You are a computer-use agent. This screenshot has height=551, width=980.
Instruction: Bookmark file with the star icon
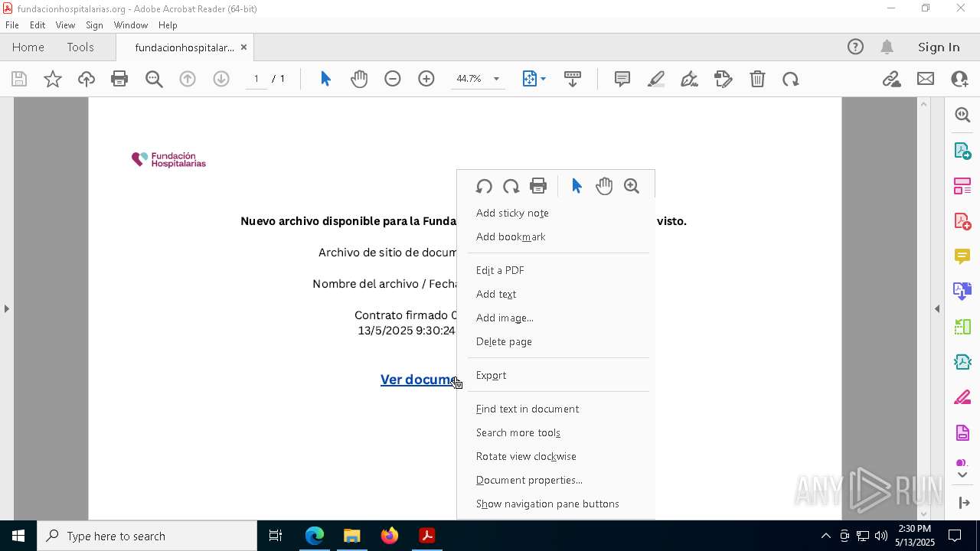point(53,79)
